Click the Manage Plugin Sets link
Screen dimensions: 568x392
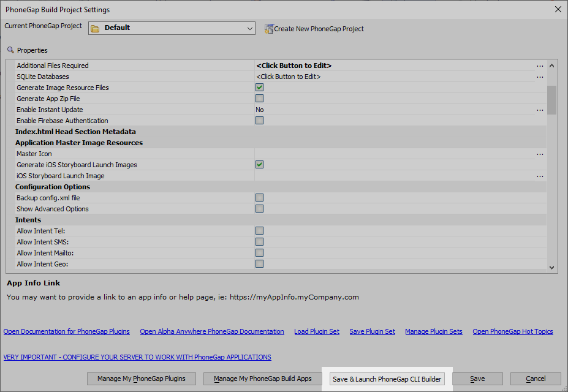pos(434,331)
